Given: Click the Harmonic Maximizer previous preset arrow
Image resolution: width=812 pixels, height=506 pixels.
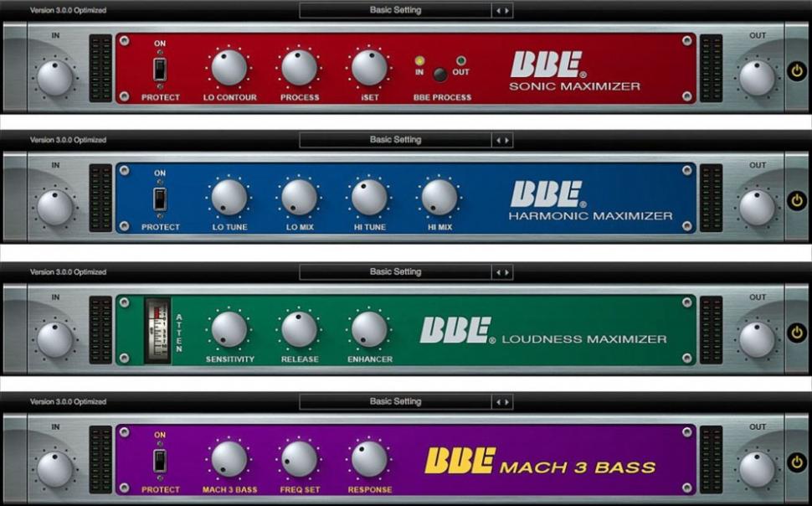Looking at the screenshot, I should [497, 140].
